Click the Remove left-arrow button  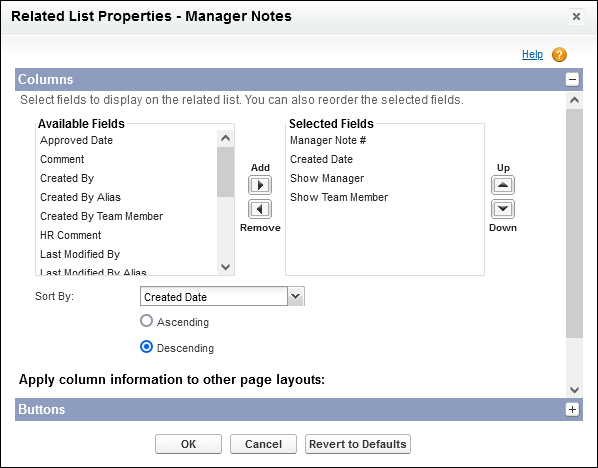pyautogui.click(x=260, y=209)
